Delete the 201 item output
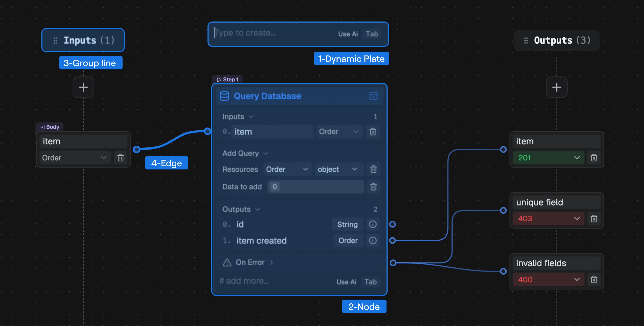 pos(594,158)
